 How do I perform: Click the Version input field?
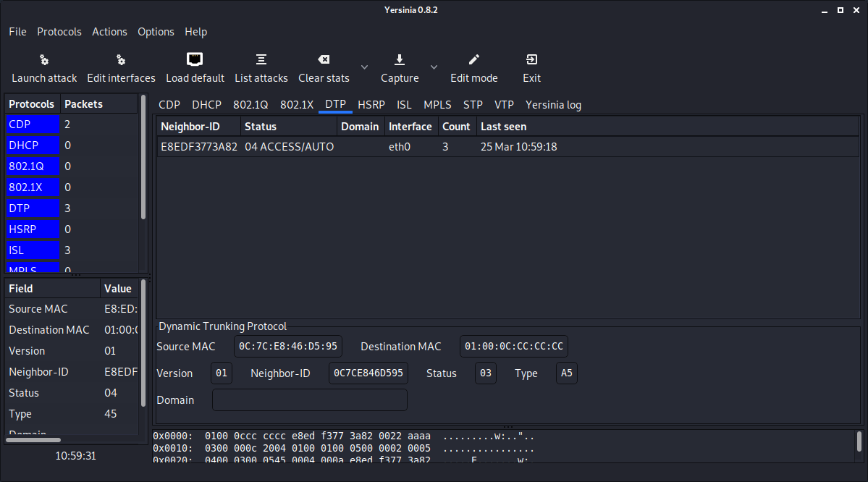(222, 373)
